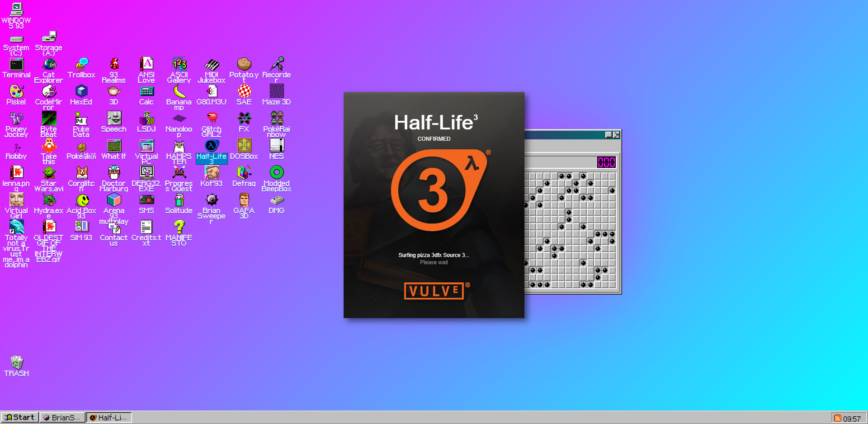
Task: Bring the Half-Li taskbar window forward
Action: (108, 417)
